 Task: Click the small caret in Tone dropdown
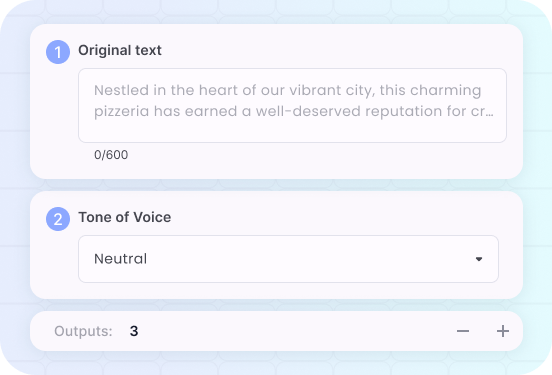(x=479, y=259)
